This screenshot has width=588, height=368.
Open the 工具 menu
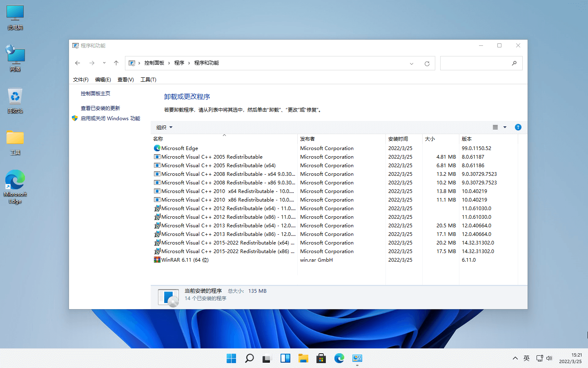(148, 79)
